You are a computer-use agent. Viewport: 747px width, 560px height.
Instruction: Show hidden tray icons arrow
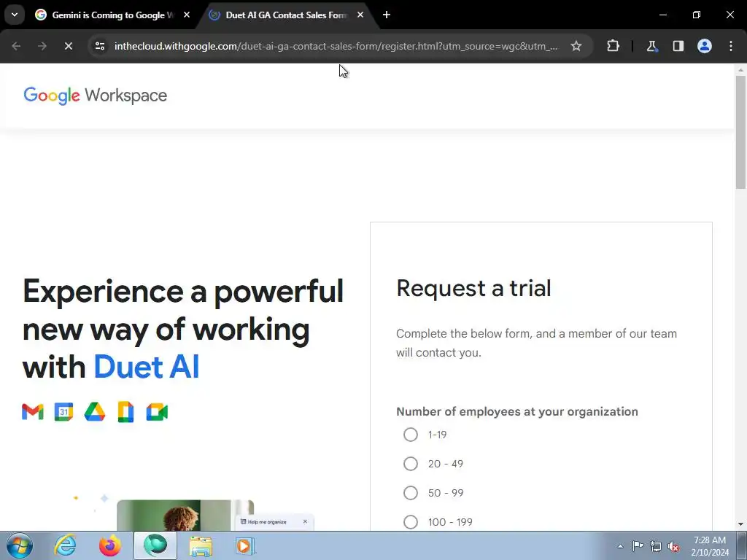click(x=620, y=546)
